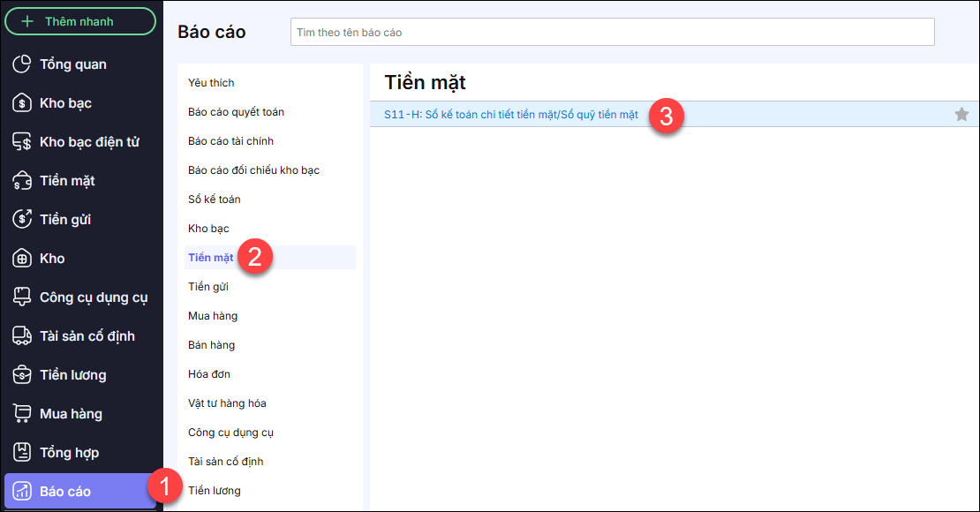Click the report name search field
This screenshot has height=512, width=980.
[612, 33]
